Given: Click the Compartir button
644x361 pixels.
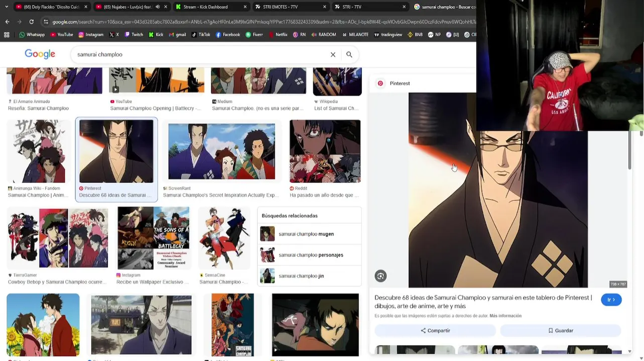Looking at the screenshot, I should click(435, 330).
